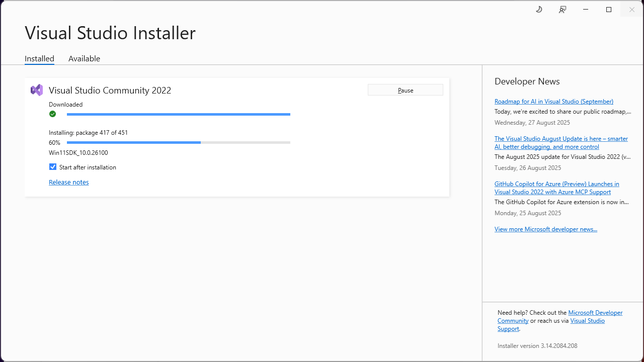Open the Release notes link

68,183
